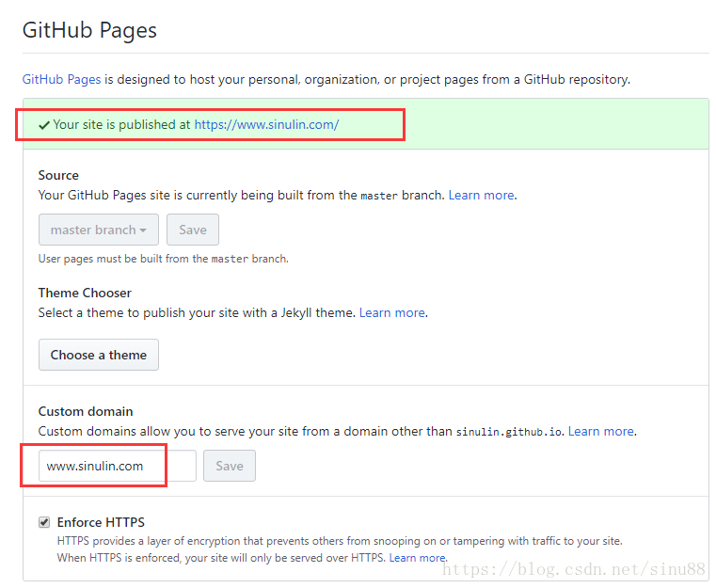This screenshot has height=588, width=716.
Task: Click the Source section heading
Action: coord(58,175)
